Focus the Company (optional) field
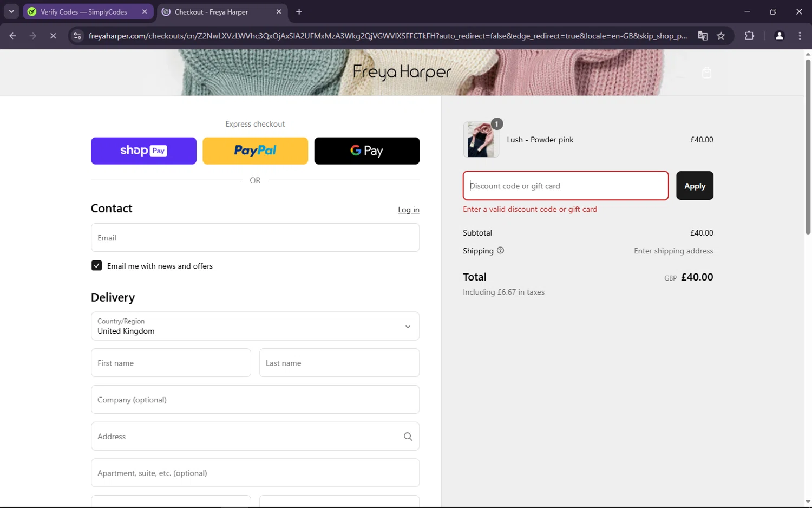This screenshot has width=812, height=508. click(x=255, y=400)
